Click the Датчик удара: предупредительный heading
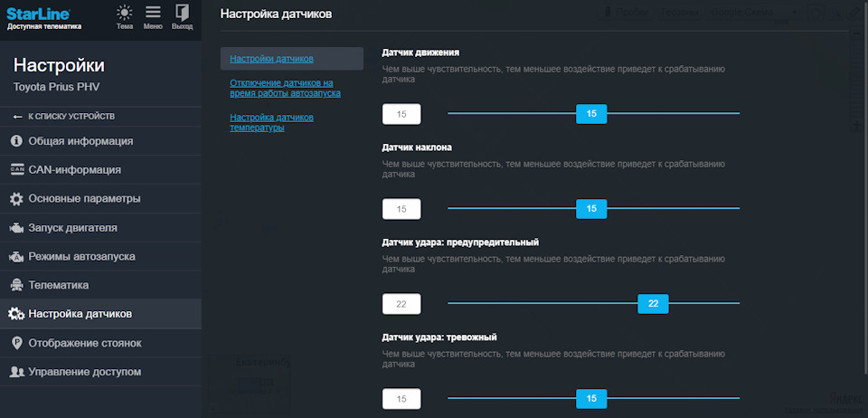Image resolution: width=868 pixels, height=418 pixels. pos(460,242)
